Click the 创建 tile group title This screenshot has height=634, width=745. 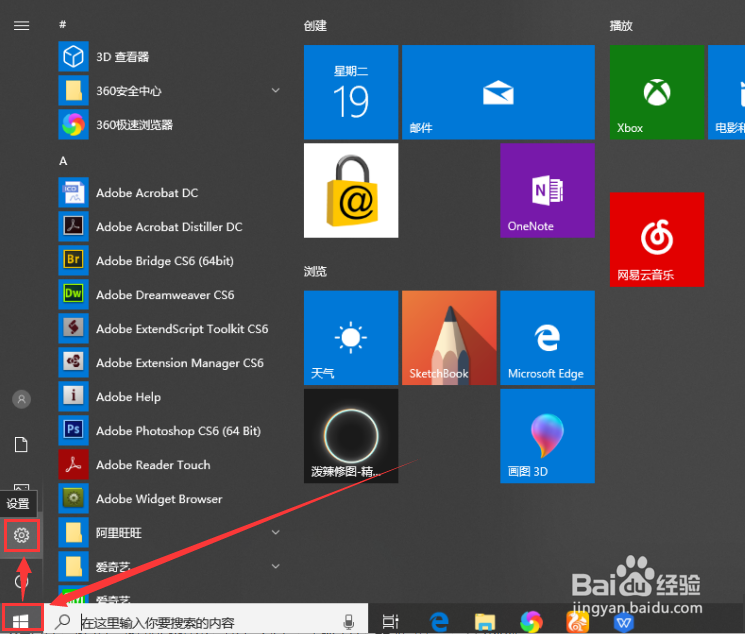click(315, 26)
